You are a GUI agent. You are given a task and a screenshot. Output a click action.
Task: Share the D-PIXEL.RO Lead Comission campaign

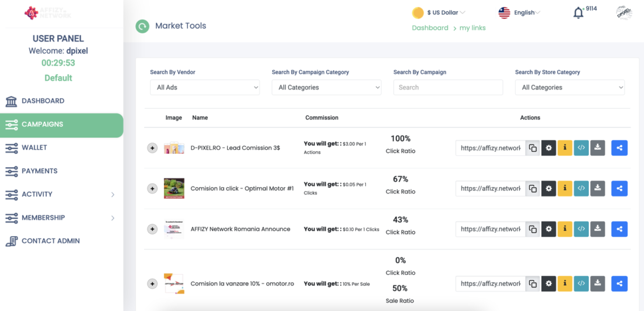click(x=619, y=148)
